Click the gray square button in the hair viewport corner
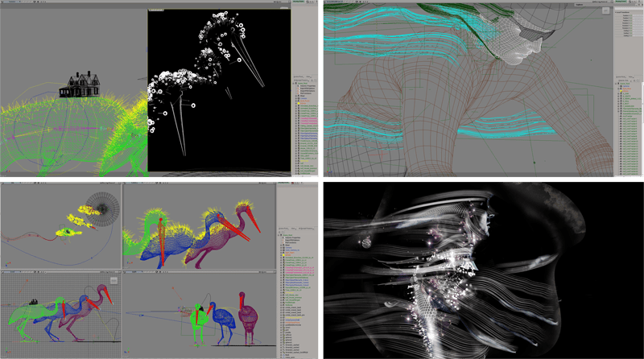Image resolution: width=644 pixels, height=359 pixels. tap(606, 11)
